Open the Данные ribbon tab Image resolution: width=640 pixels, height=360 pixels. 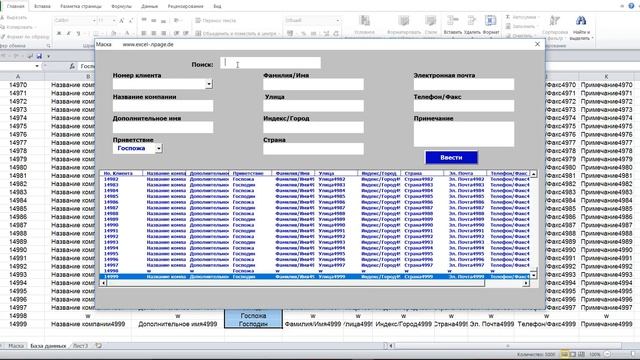coord(149,6)
